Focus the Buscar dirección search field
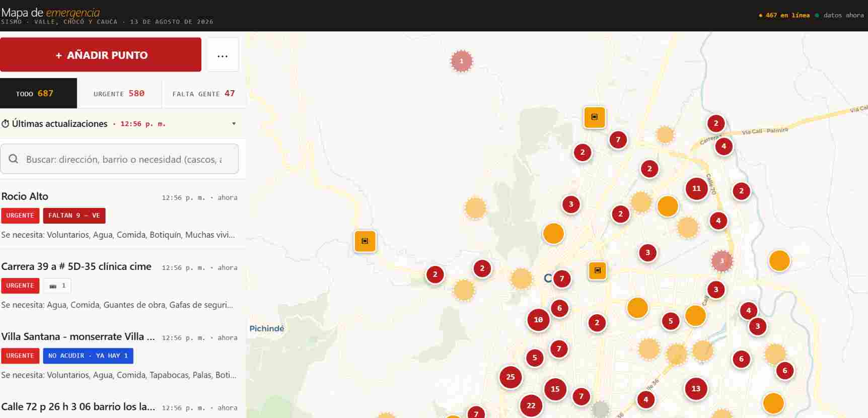This screenshot has height=418, width=868. pyautogui.click(x=119, y=159)
